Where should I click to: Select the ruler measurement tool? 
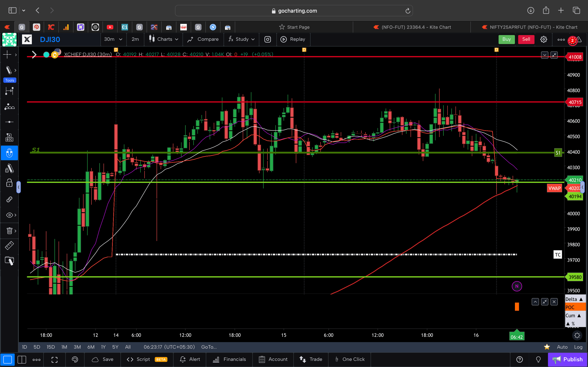pyautogui.click(x=9, y=245)
